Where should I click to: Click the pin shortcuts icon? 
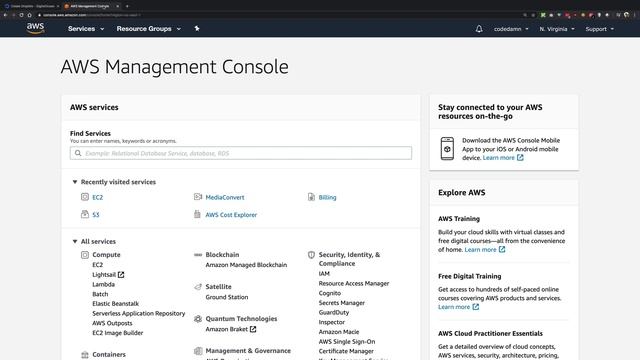tap(197, 28)
